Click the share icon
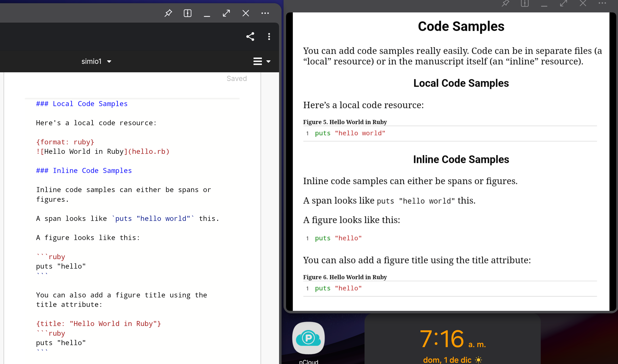The width and height of the screenshot is (618, 364). click(x=250, y=37)
